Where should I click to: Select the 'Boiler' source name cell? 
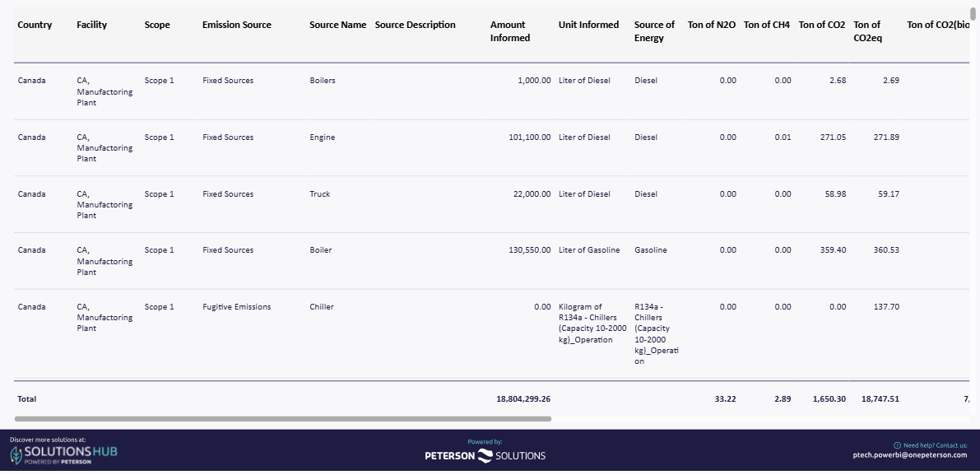pyautogui.click(x=321, y=250)
